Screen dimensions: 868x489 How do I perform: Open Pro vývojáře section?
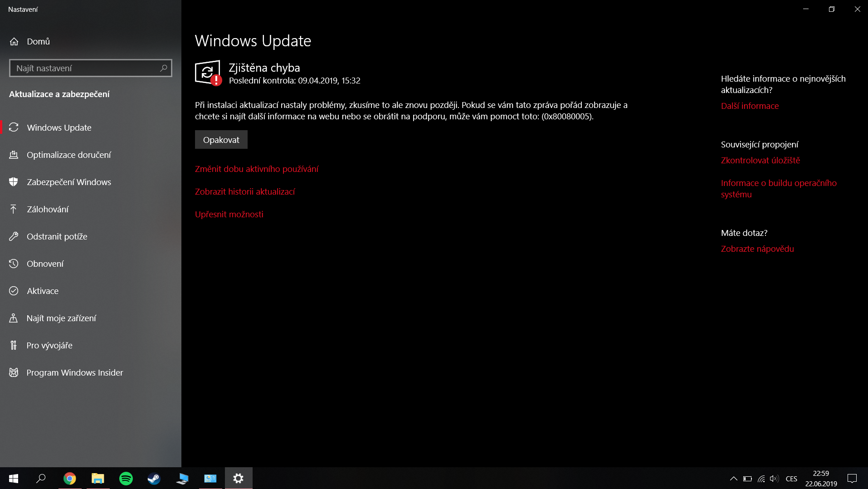coord(91,345)
